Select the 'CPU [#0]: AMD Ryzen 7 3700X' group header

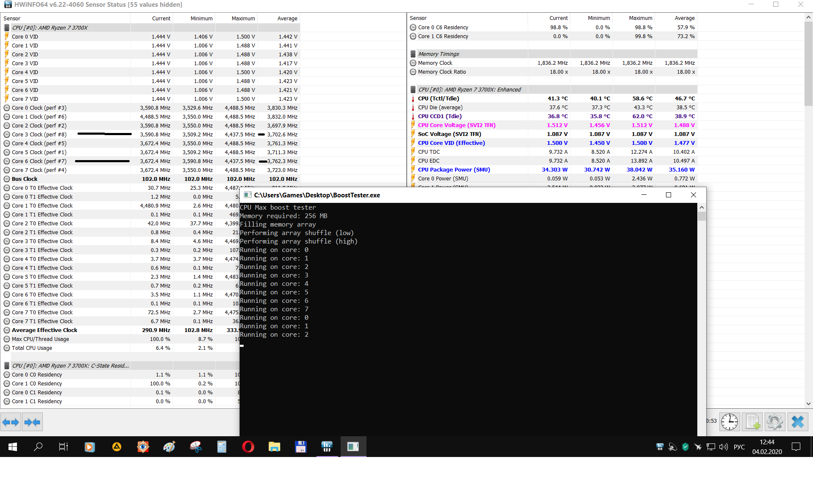click(150, 28)
